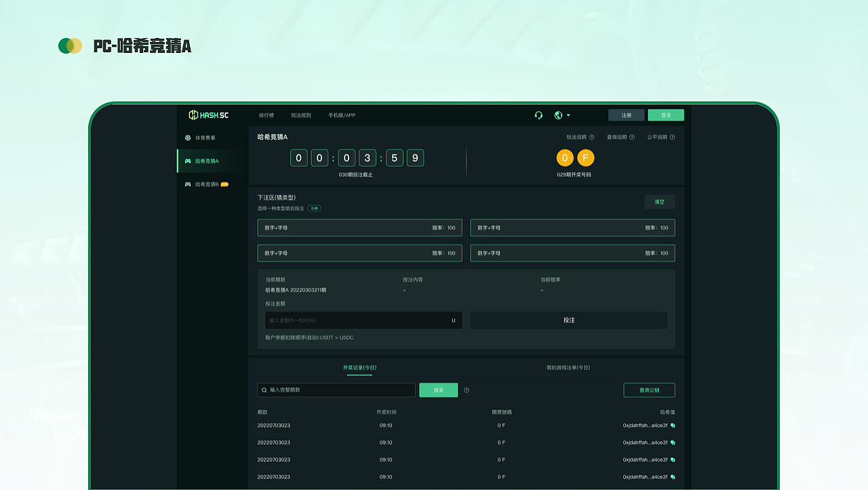The height and width of the screenshot is (490, 868).
Task: Click help icon next to 玩法说明
Action: coord(591,137)
